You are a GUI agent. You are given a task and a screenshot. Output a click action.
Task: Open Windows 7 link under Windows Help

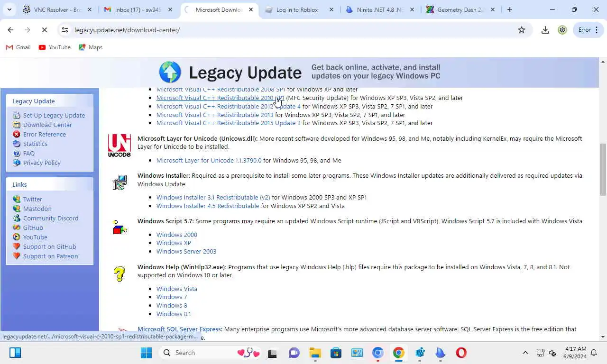click(172, 297)
